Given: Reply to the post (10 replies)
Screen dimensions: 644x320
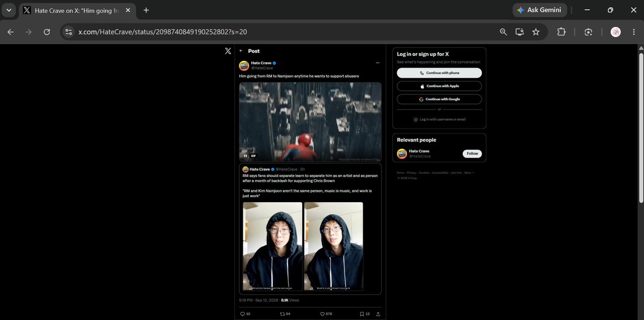Looking at the screenshot, I should coord(245,314).
